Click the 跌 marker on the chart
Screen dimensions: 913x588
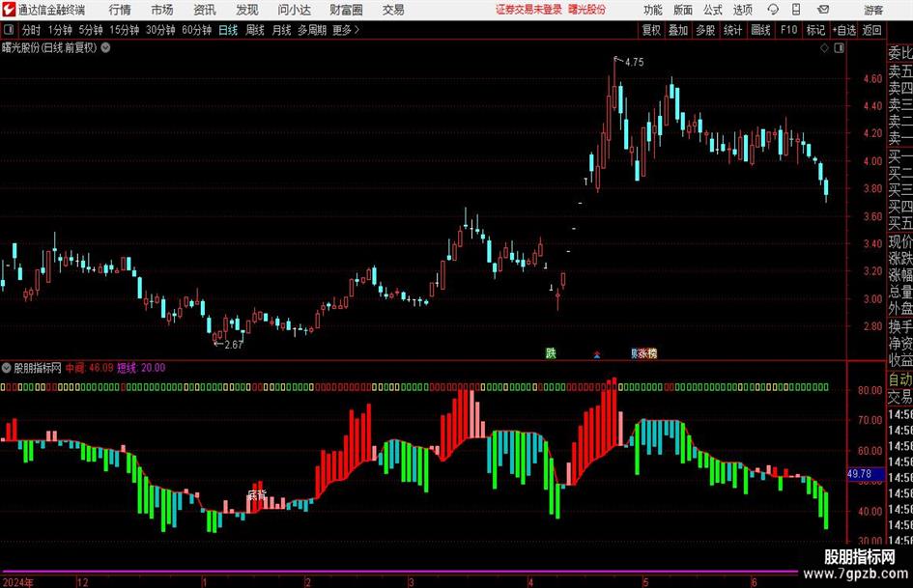click(x=551, y=352)
